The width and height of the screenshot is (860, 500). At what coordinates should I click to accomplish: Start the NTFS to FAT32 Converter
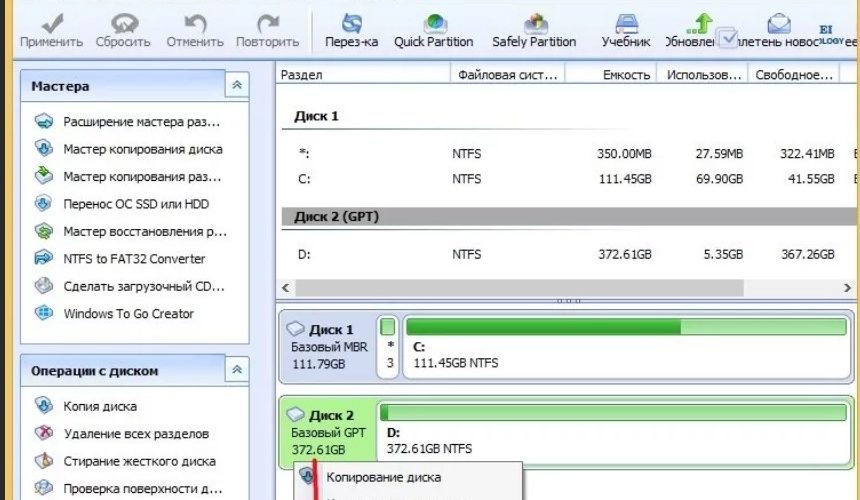pos(134,258)
